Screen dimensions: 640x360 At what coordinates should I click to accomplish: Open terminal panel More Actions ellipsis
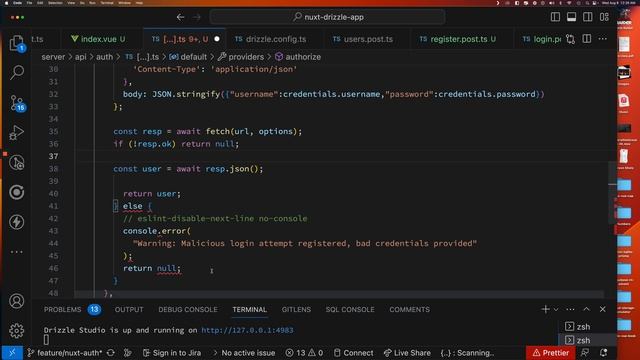(570, 309)
